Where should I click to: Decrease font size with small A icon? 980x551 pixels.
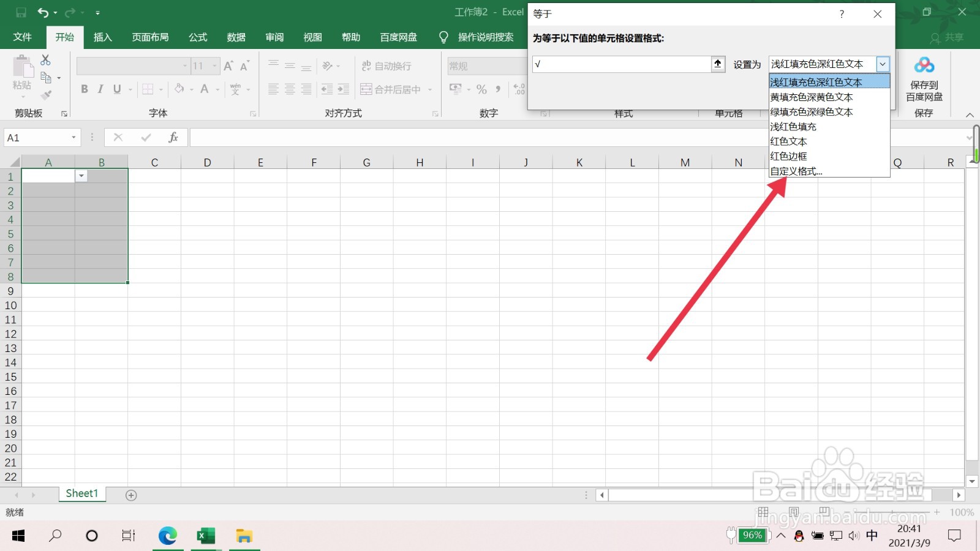(x=244, y=66)
